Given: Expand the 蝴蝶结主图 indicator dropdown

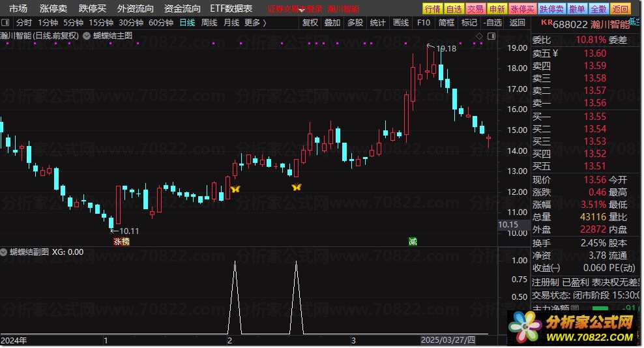Looking at the screenshot, I should point(87,36).
